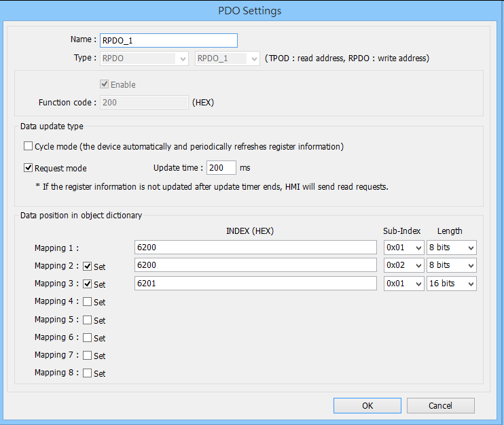Enable the Mapping 6 Set checkbox
The image size is (504, 425).
tap(87, 337)
